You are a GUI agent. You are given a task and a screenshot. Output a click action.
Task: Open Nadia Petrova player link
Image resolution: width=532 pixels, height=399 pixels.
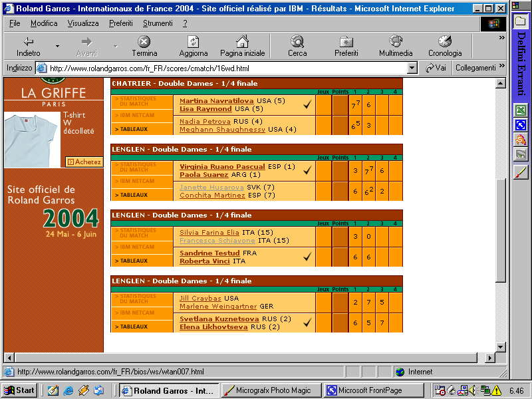(x=205, y=121)
